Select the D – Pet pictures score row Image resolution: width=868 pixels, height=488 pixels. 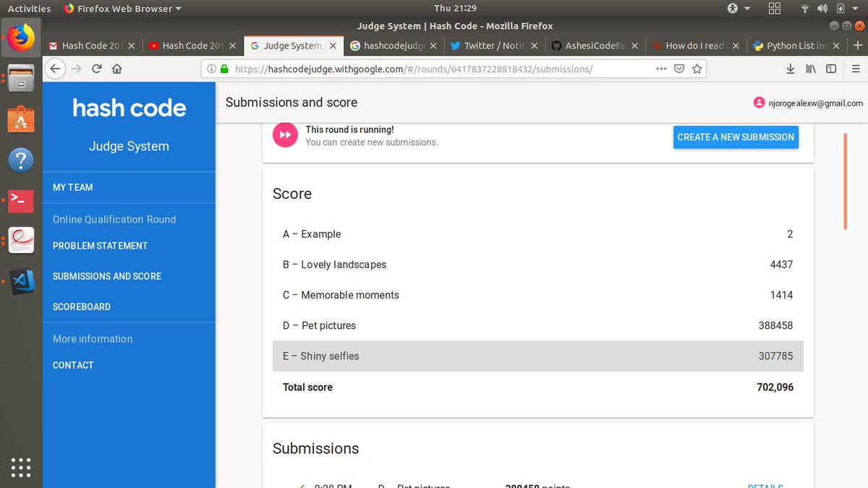pyautogui.click(x=538, y=325)
